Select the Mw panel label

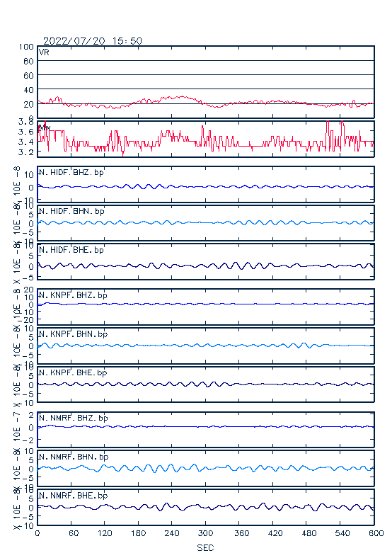[45, 127]
